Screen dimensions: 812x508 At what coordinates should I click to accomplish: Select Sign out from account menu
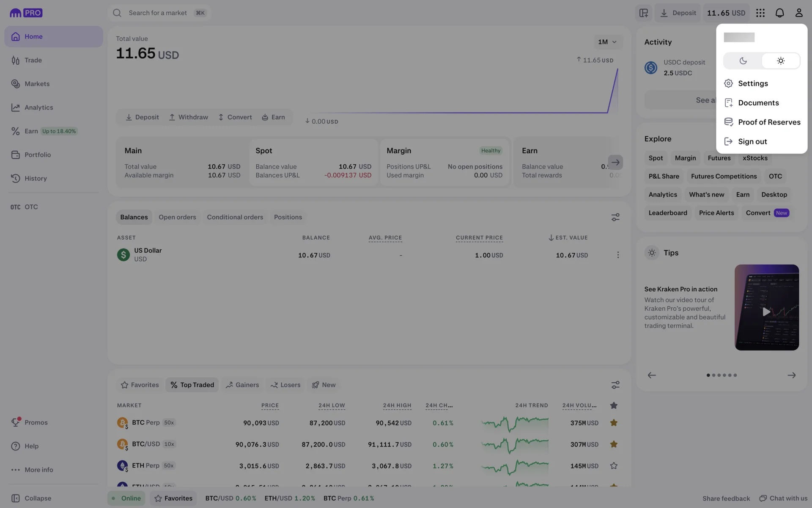[752, 141]
